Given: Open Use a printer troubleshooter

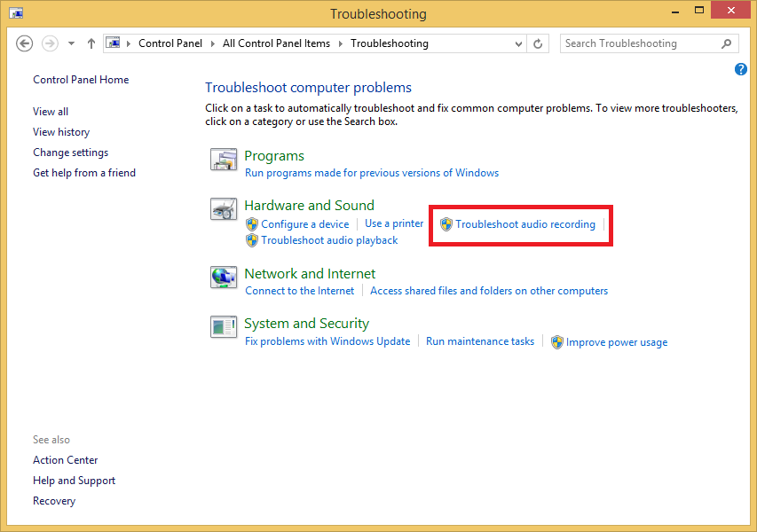Looking at the screenshot, I should [x=394, y=223].
